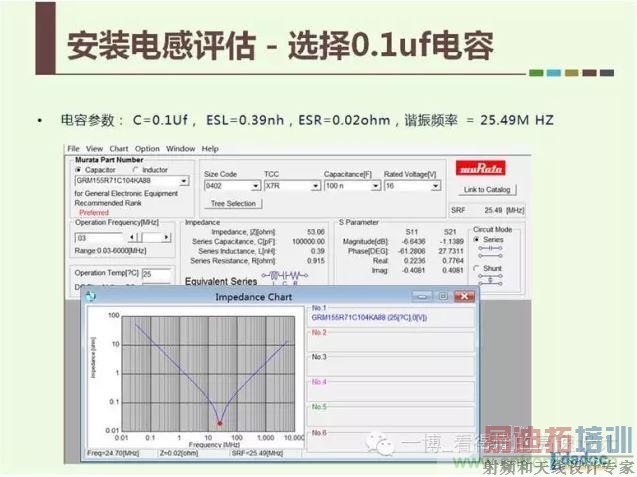Click the red resonance marker on chart
637x477 pixels.
(x=220, y=423)
